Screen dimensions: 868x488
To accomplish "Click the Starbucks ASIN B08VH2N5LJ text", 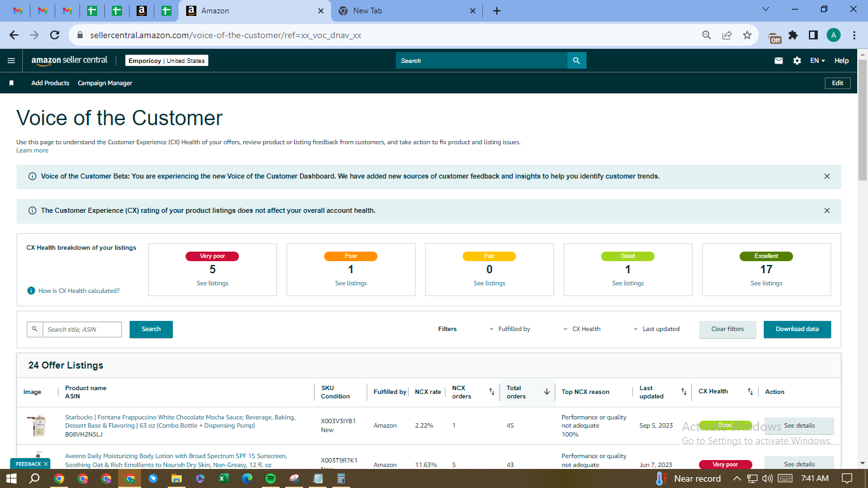I will pyautogui.click(x=84, y=435).
